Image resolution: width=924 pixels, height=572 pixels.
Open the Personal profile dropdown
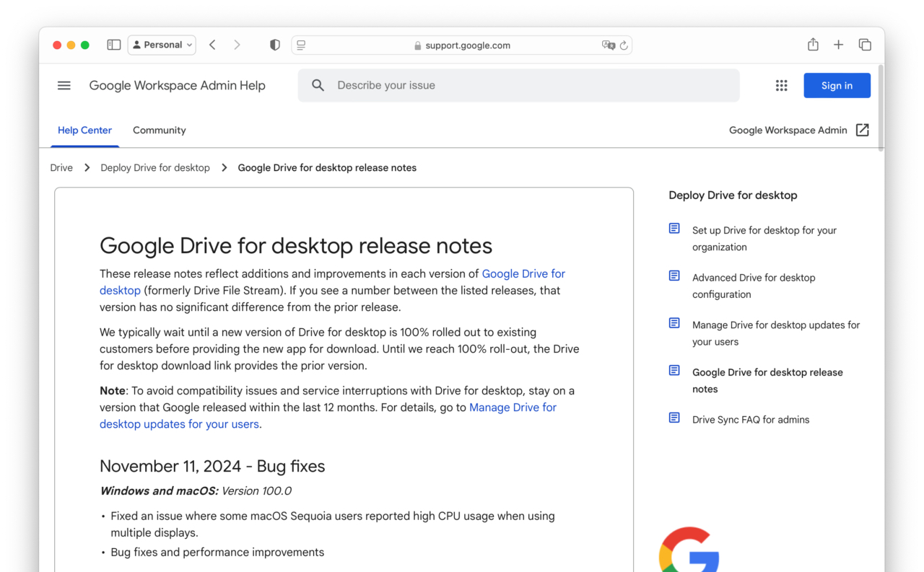[162, 45]
